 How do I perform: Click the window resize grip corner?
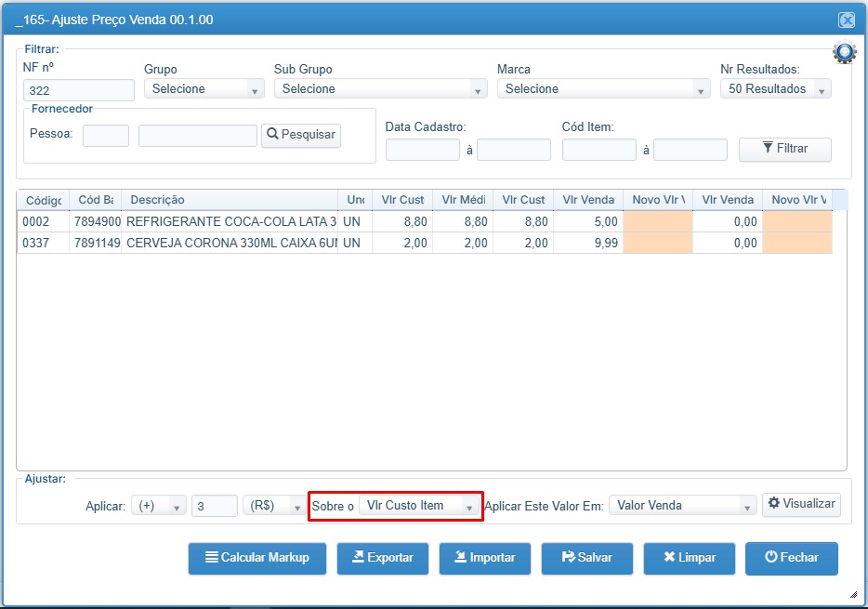[x=853, y=595]
